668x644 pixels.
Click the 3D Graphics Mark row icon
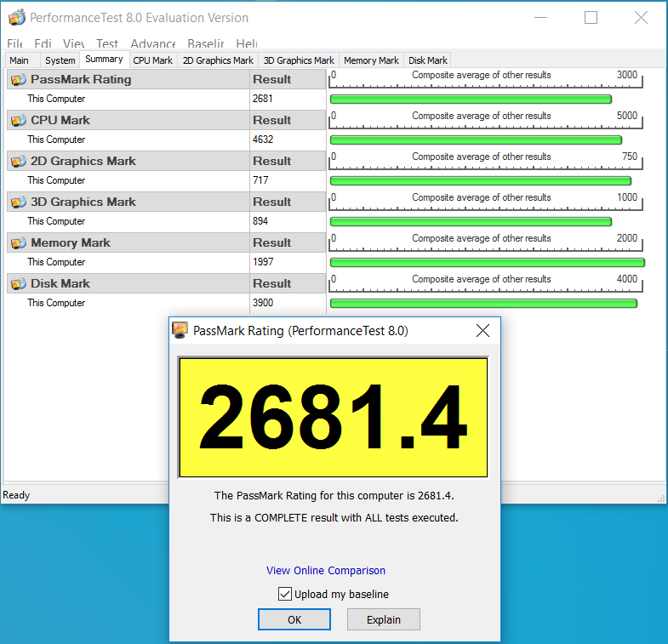click(x=19, y=202)
